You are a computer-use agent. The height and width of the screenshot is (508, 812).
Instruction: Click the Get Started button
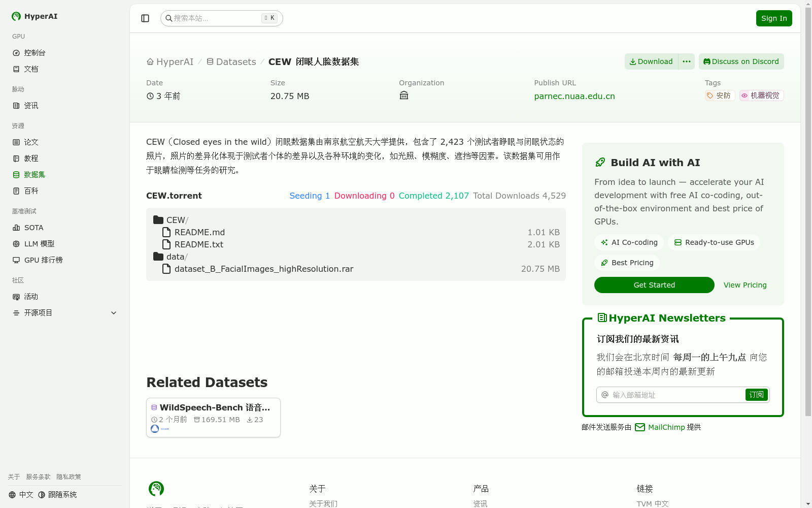(x=654, y=285)
